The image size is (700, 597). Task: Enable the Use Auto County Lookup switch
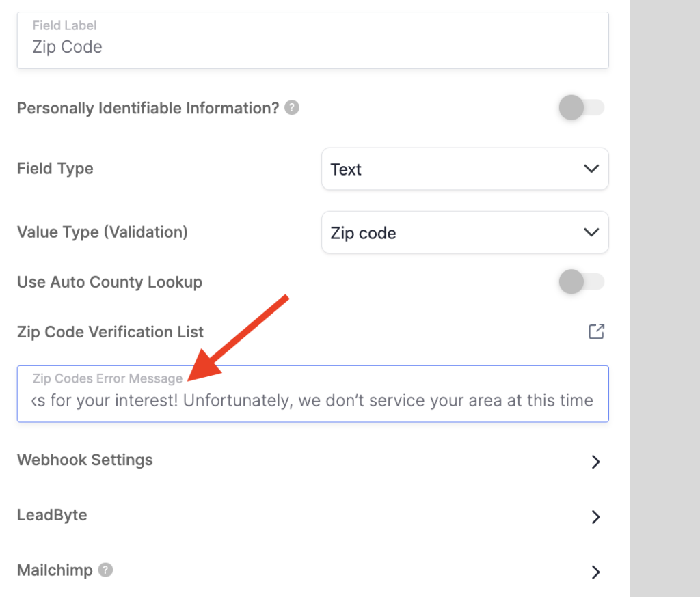[x=581, y=281]
